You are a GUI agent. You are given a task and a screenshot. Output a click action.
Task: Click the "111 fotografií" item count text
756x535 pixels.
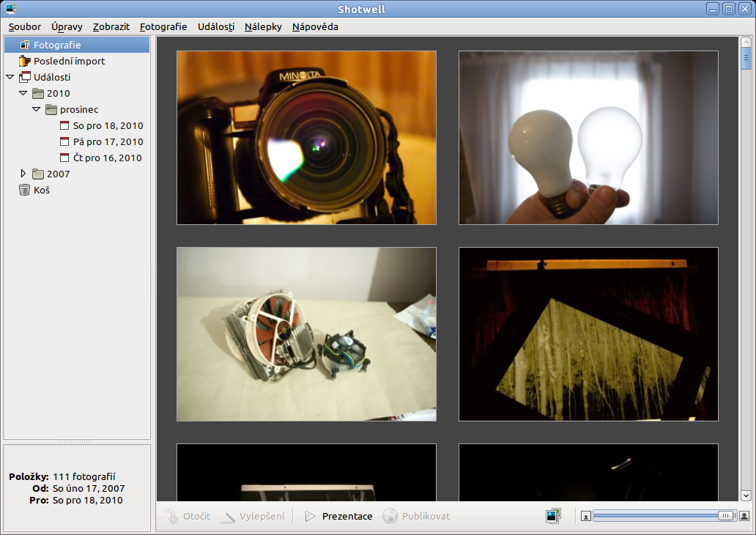(x=84, y=476)
